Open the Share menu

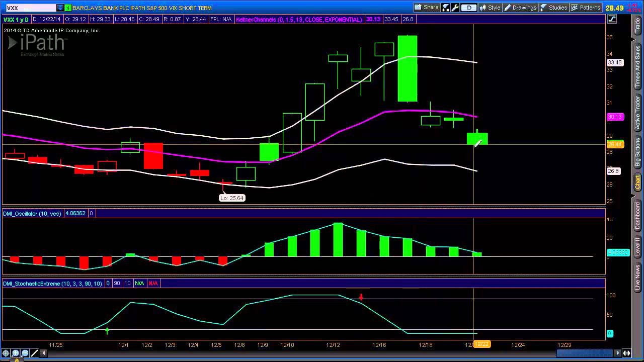click(426, 8)
